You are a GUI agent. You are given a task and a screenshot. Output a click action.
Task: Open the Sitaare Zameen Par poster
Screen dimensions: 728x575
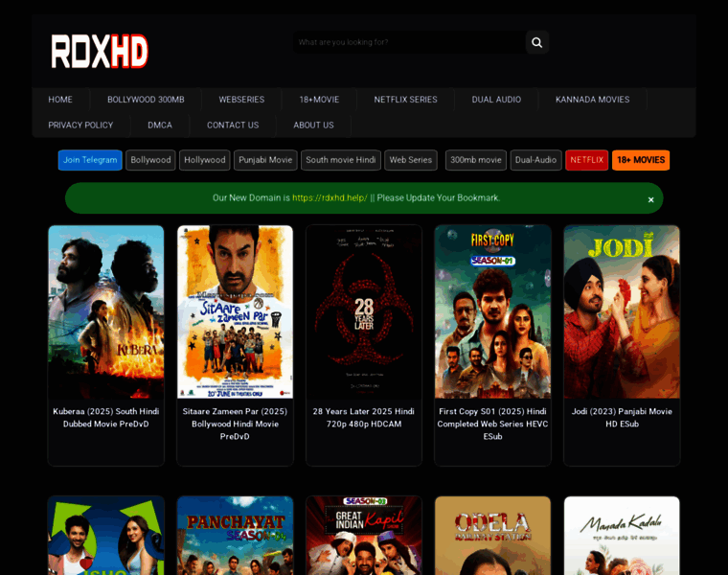(235, 311)
